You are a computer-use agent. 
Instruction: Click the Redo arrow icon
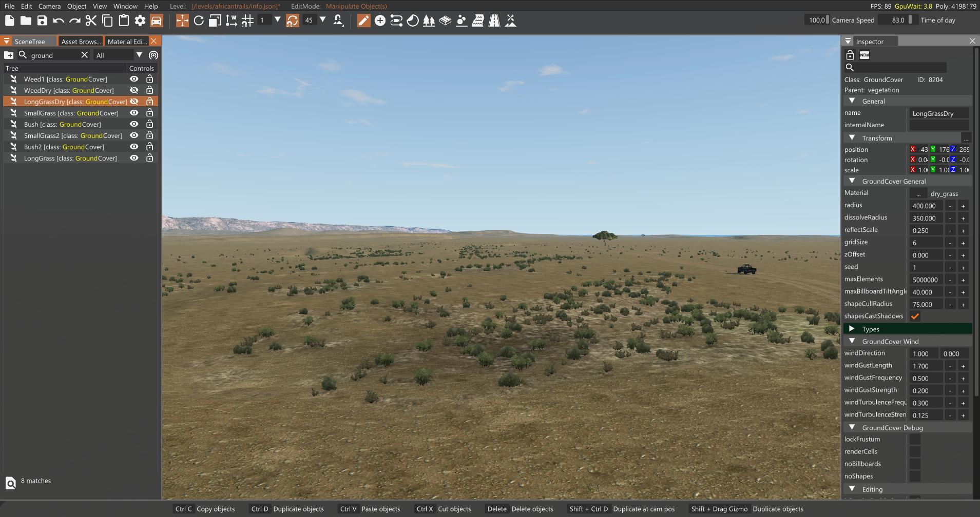[75, 21]
